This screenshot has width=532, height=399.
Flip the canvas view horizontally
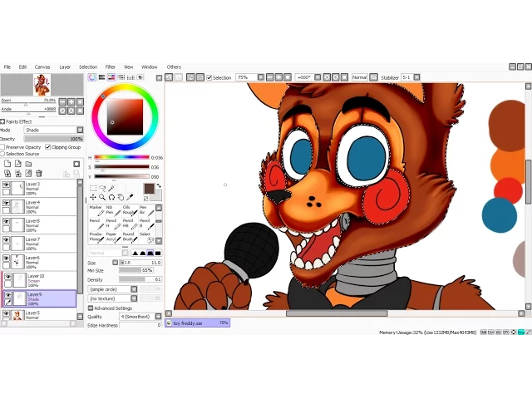[373, 77]
